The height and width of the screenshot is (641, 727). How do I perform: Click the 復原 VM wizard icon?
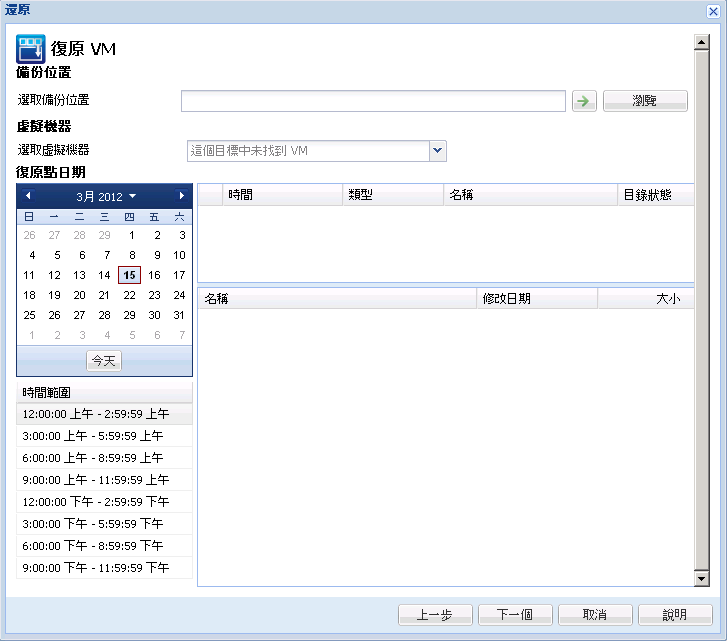point(31,49)
